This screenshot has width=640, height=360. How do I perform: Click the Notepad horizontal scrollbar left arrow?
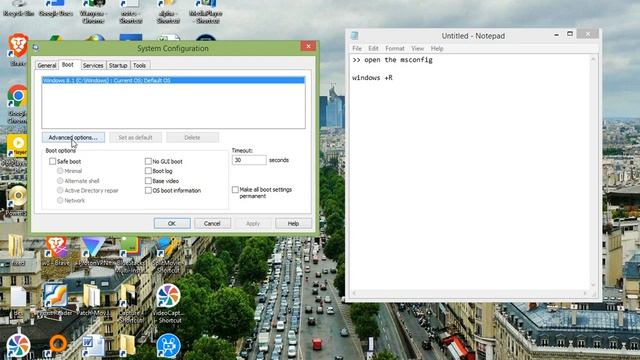pos(354,293)
